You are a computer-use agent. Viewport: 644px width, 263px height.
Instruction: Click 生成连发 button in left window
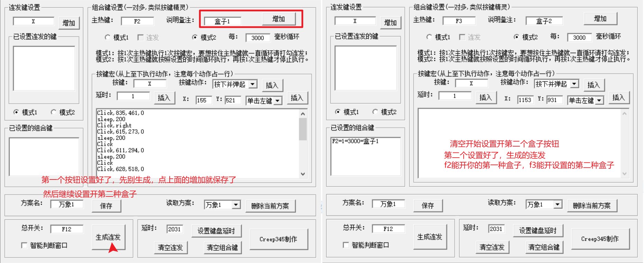[x=108, y=237]
